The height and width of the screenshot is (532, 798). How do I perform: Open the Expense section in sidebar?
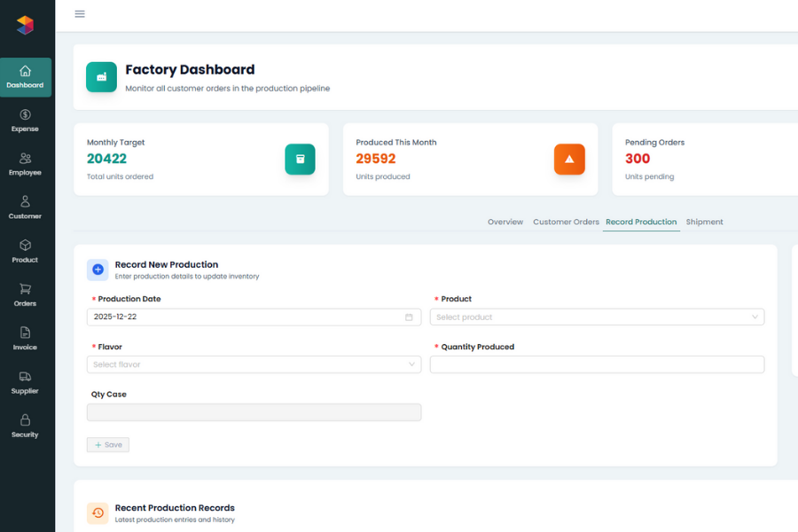(x=25, y=121)
